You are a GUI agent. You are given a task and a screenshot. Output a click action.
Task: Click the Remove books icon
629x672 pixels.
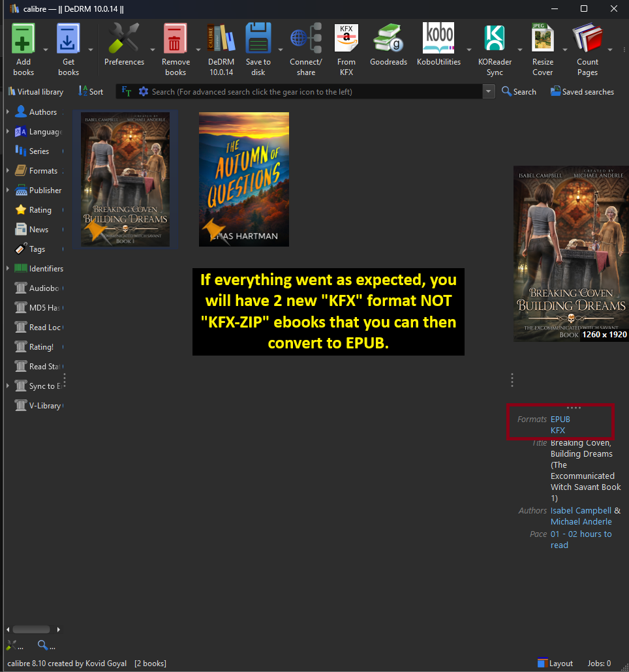(175, 39)
